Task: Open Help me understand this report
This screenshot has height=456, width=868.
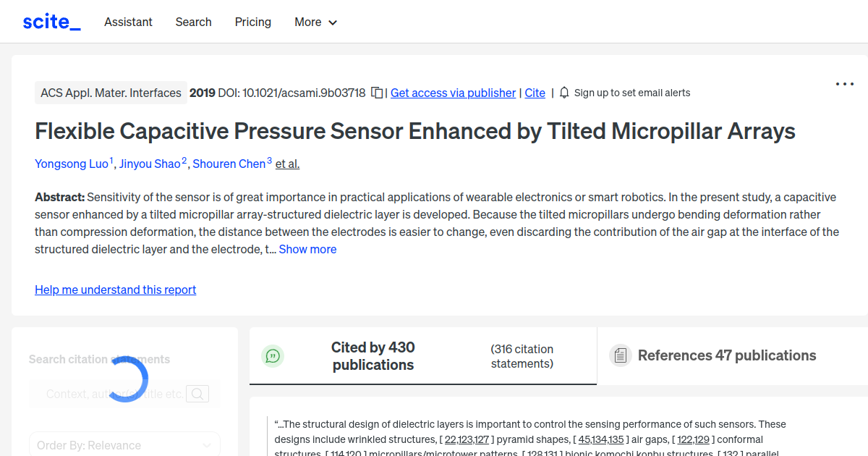Action: click(115, 290)
